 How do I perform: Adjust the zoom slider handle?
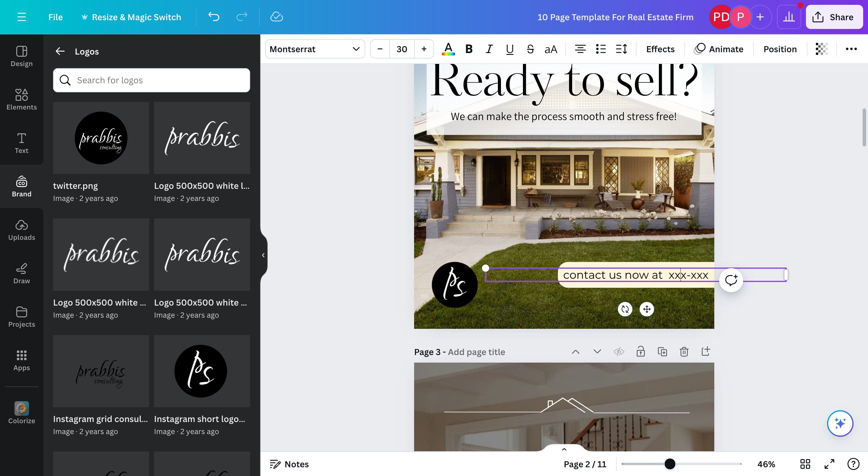click(669, 464)
